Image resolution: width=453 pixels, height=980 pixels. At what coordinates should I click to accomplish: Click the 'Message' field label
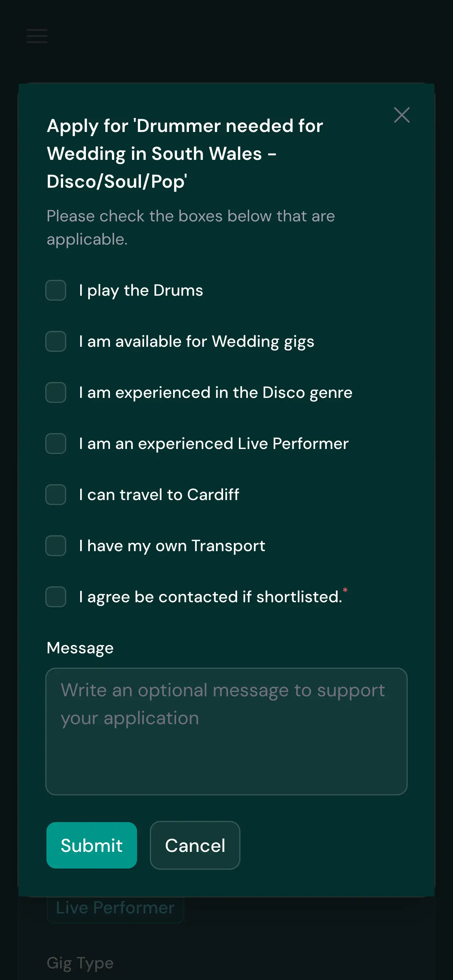point(80,648)
